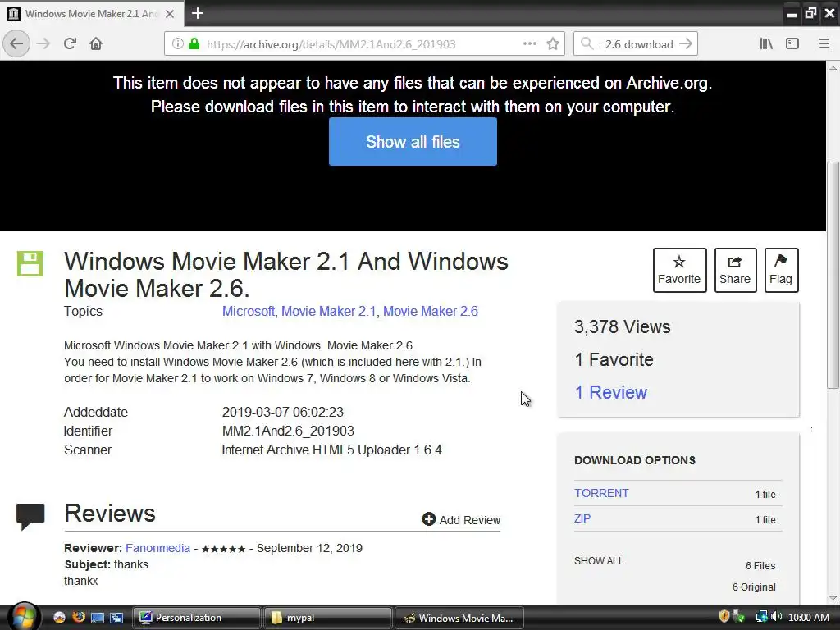Bookmark this page with the star
Screen dimensions: 840x630
pos(553,44)
